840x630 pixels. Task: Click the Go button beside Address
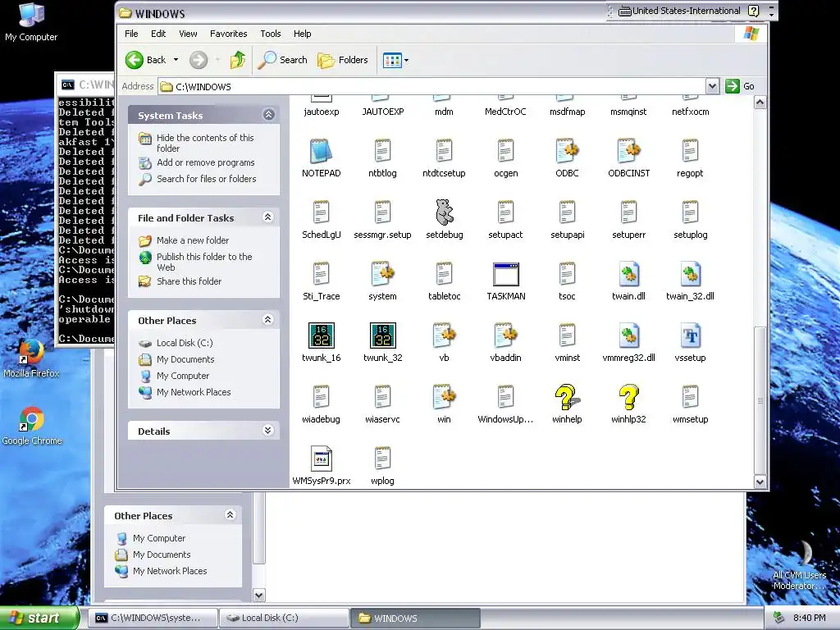point(740,86)
